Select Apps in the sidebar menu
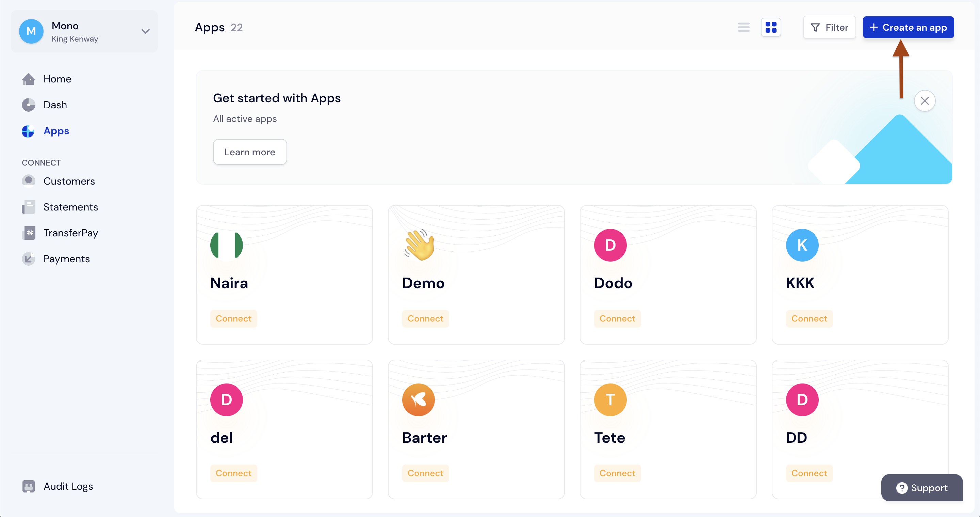Viewport: 980px width, 517px height. coord(56,131)
